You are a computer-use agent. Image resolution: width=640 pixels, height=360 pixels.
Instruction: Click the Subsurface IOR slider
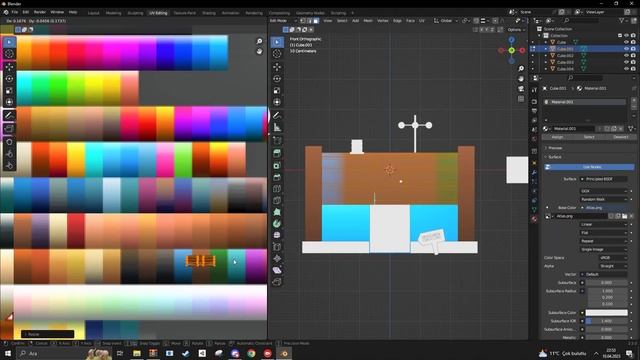point(607,321)
